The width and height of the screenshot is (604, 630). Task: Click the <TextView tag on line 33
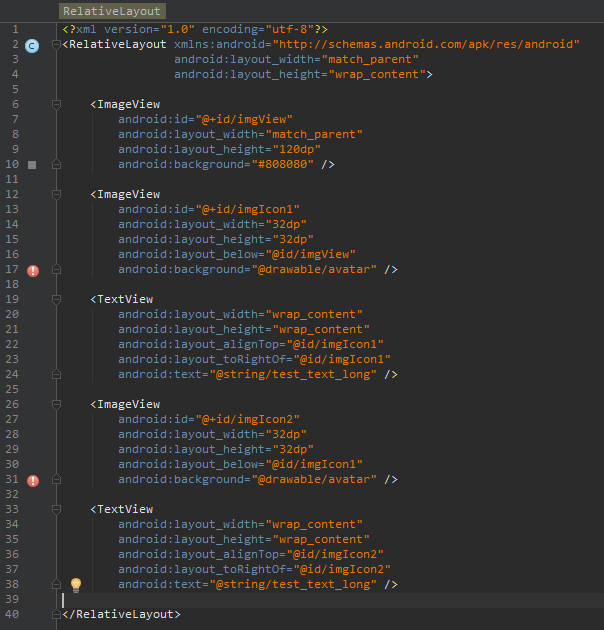[x=122, y=509]
